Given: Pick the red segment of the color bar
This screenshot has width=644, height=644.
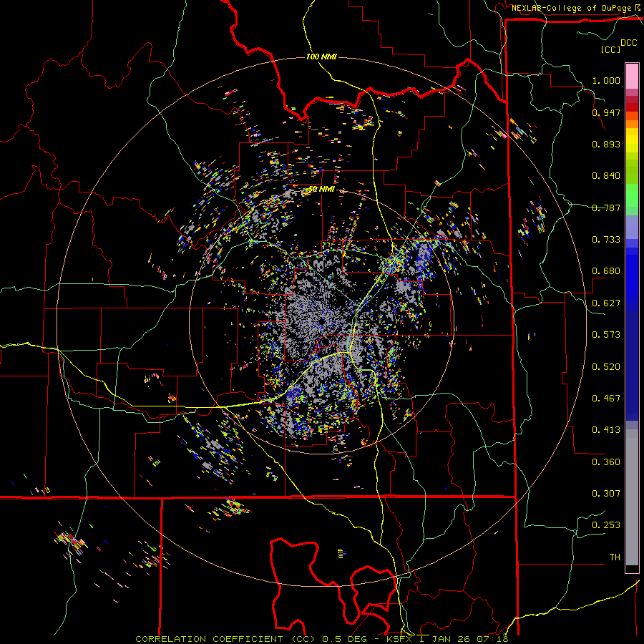Looking at the screenshot, I should tap(632, 107).
